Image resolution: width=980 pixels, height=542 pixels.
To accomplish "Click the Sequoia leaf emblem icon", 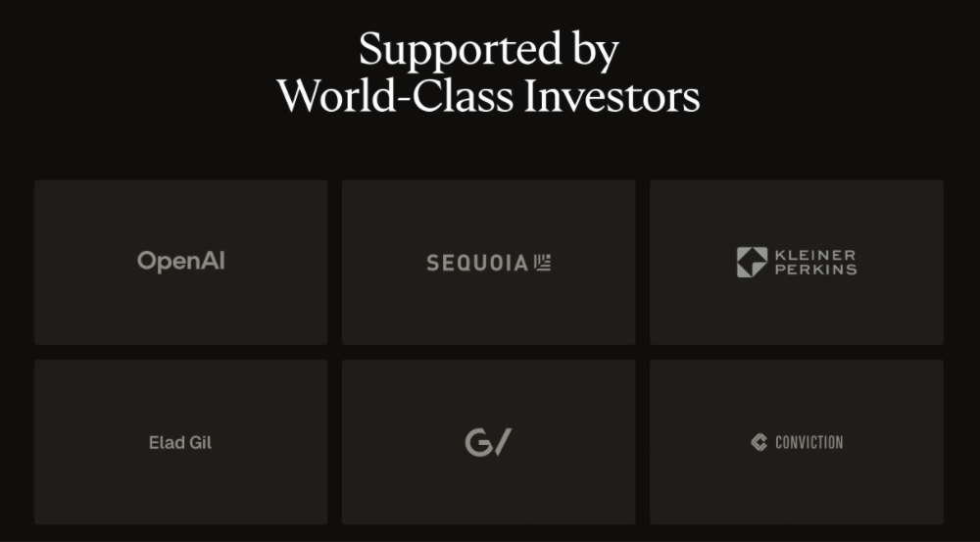I will coord(542,262).
